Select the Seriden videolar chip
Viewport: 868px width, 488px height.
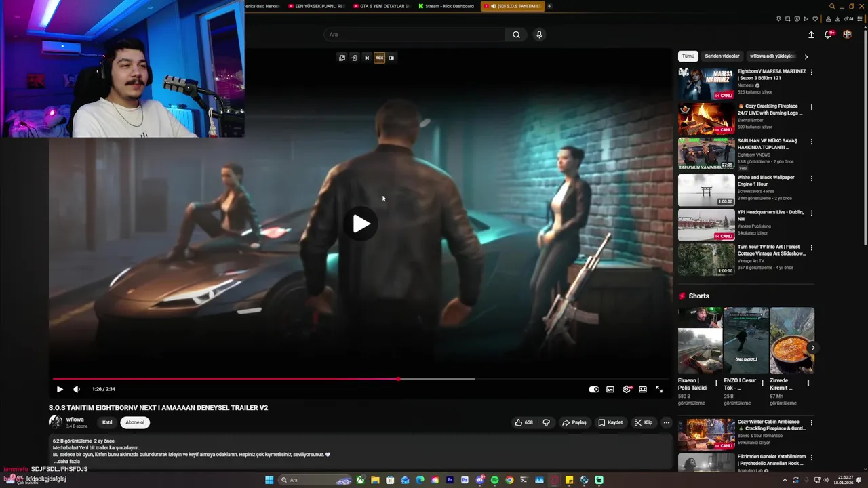pyautogui.click(x=722, y=56)
